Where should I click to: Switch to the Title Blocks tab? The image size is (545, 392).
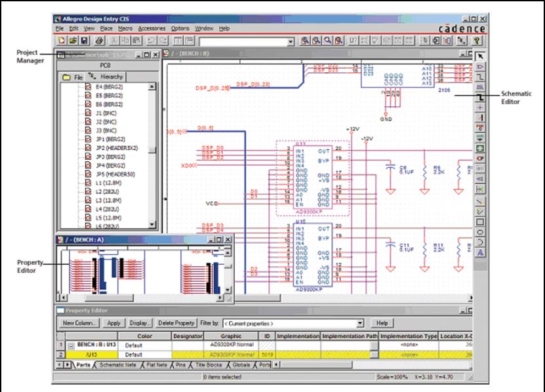click(x=209, y=365)
